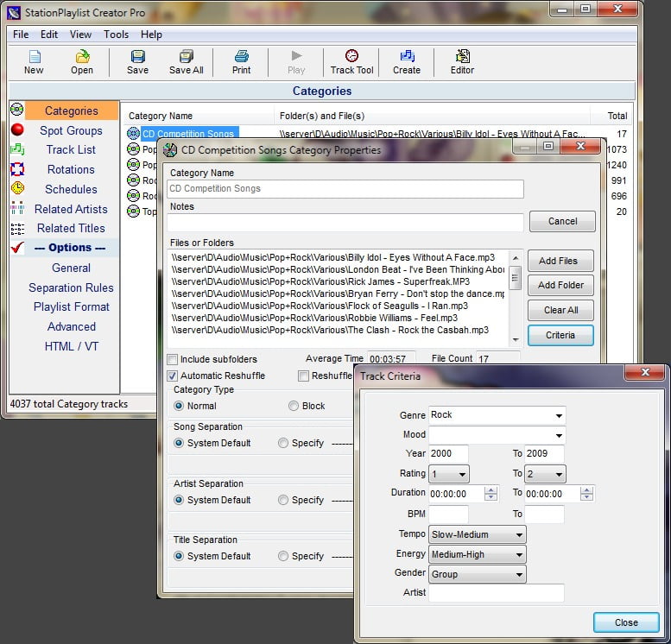Tick the Reshuffle checkbox
The width and height of the screenshot is (671, 644).
[x=303, y=376]
